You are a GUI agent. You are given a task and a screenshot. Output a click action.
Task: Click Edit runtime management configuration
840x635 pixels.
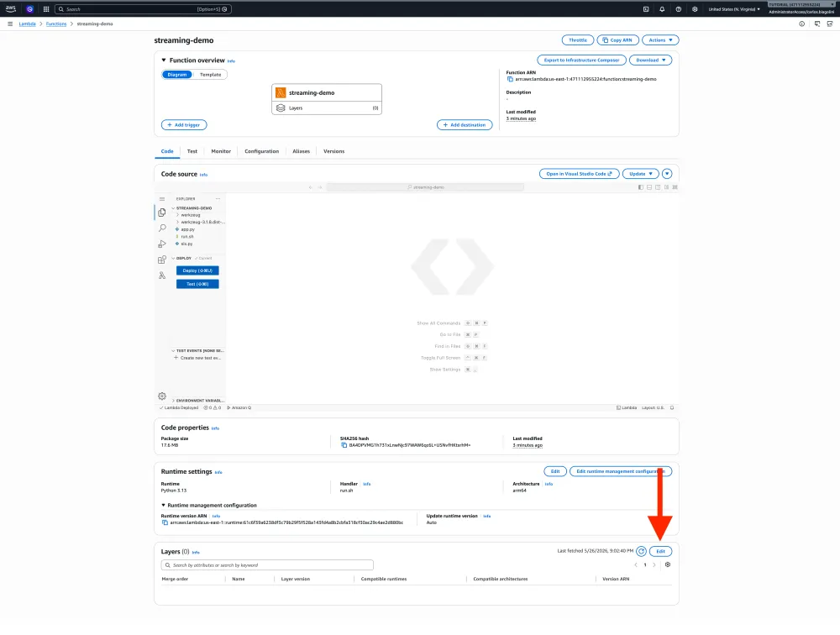[x=621, y=471]
